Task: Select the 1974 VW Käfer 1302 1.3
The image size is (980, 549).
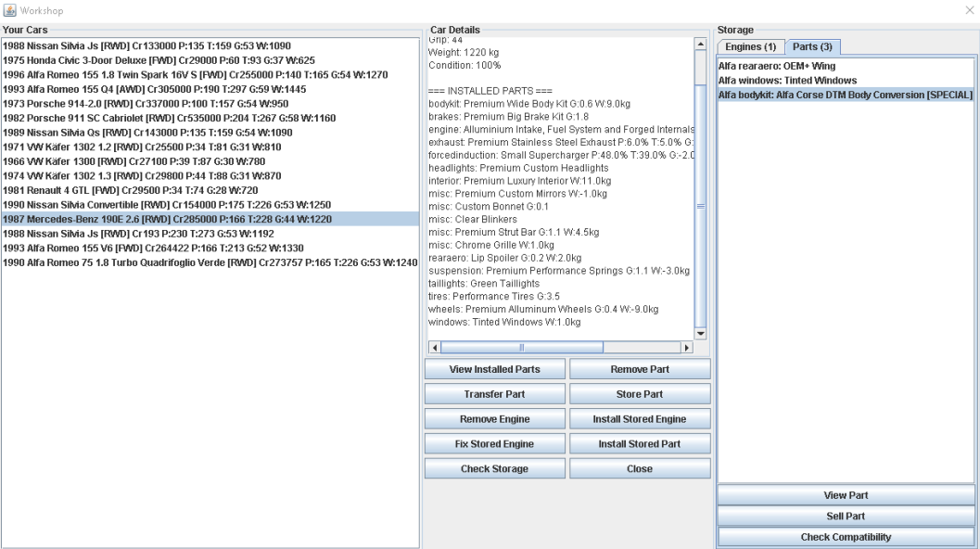Action: 210,175
